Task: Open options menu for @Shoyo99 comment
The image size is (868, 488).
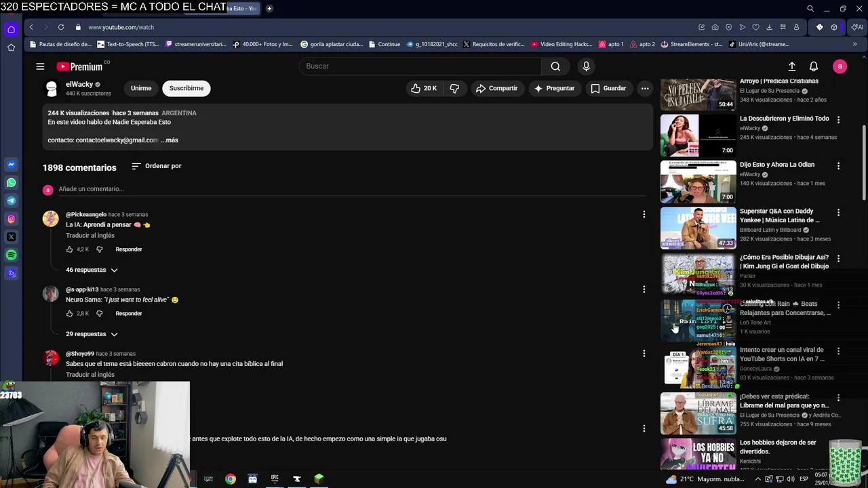Action: 644,353
